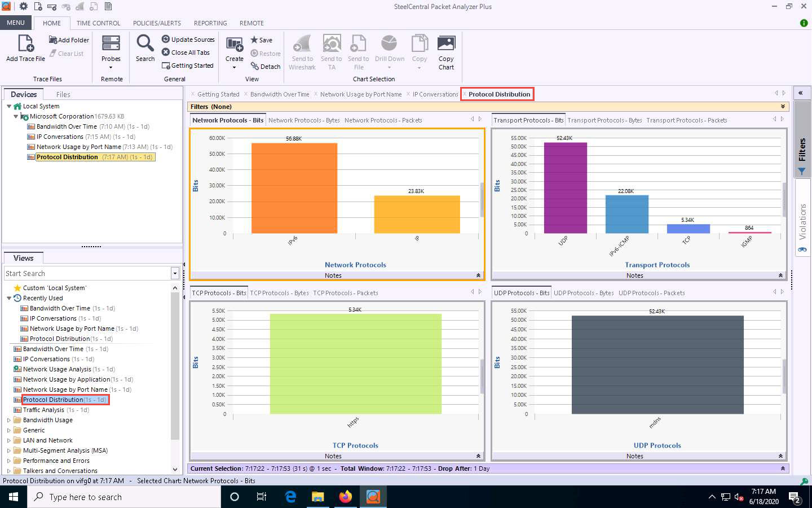Close the Getting Started tab
The image size is (812, 508).
point(193,94)
